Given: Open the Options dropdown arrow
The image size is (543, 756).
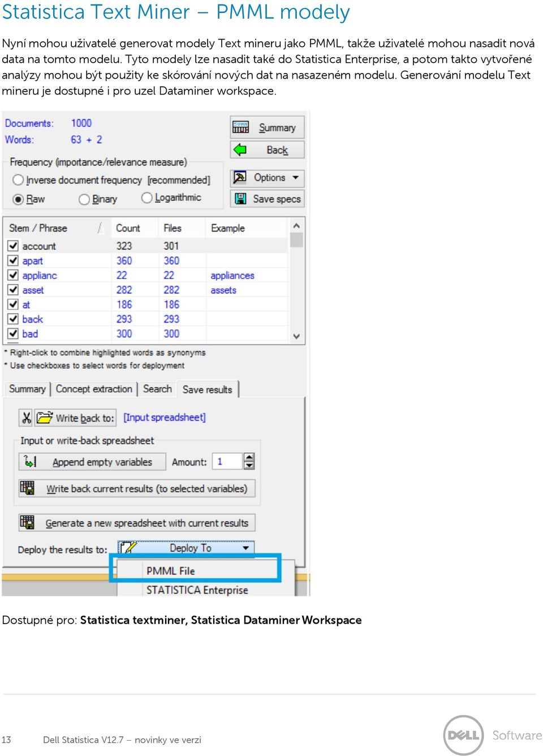Looking at the screenshot, I should click(295, 178).
